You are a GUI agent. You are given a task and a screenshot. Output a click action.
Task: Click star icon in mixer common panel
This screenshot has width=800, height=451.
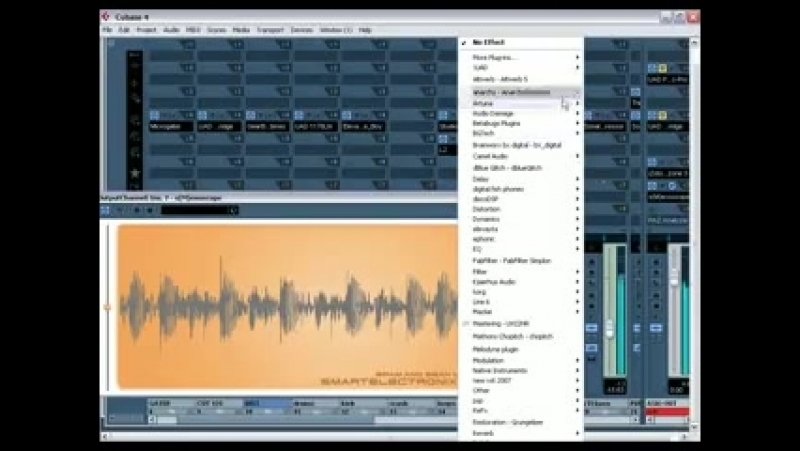click(x=135, y=173)
